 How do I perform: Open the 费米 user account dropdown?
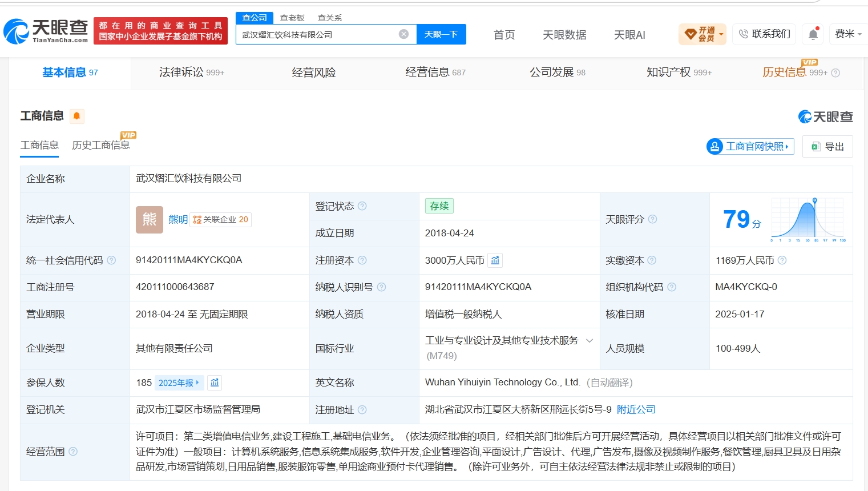click(847, 34)
